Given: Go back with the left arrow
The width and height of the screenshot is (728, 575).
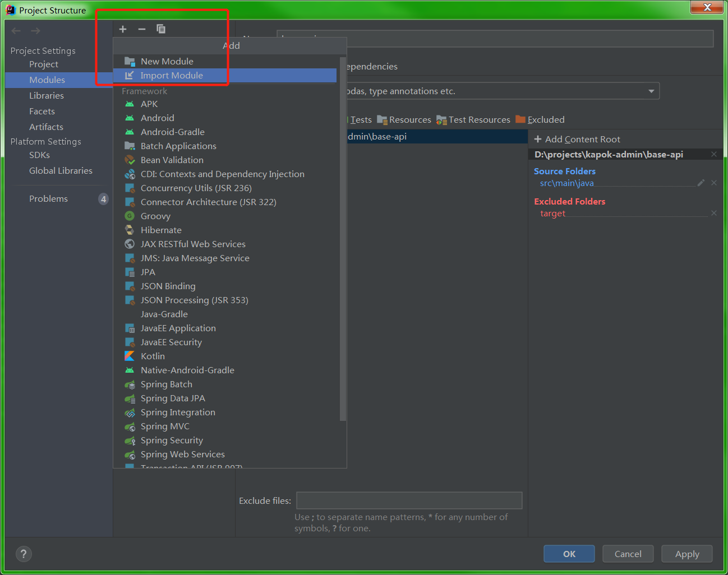Looking at the screenshot, I should pos(16,31).
